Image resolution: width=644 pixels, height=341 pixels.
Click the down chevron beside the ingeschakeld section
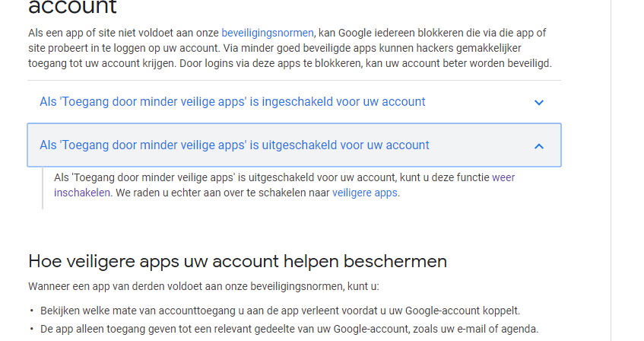pyautogui.click(x=539, y=103)
